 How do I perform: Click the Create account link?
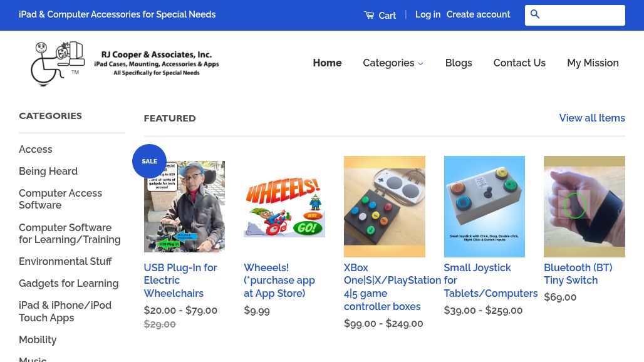pos(478,14)
